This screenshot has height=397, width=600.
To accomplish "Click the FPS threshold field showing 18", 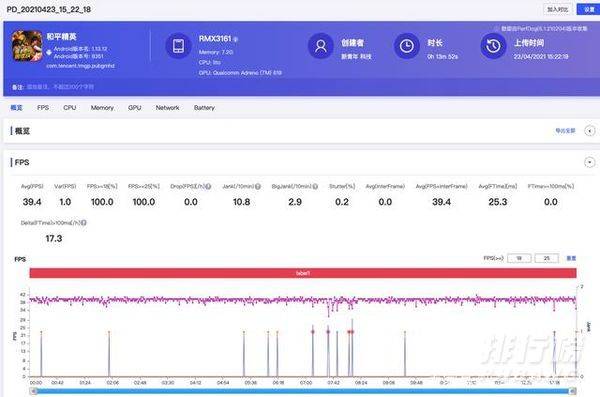I will pos(519,258).
